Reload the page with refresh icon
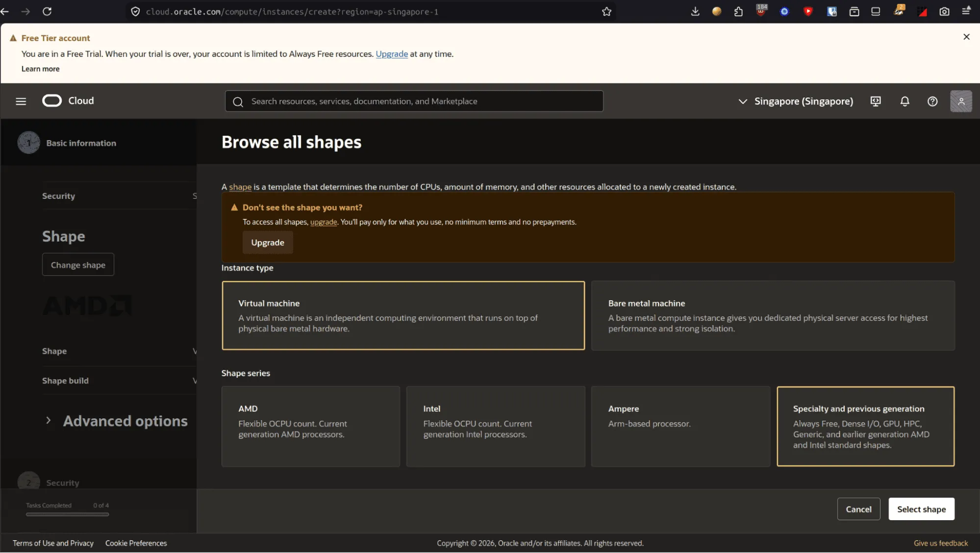 (x=47, y=11)
